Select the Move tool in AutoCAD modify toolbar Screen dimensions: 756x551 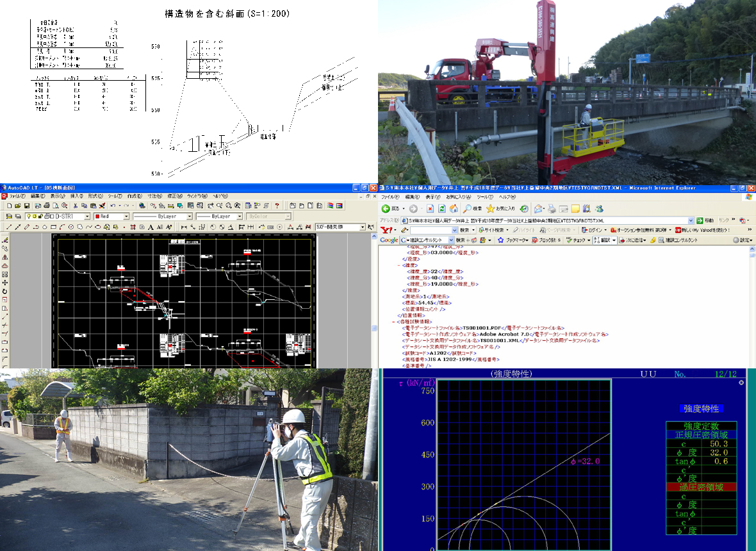coord(5,283)
